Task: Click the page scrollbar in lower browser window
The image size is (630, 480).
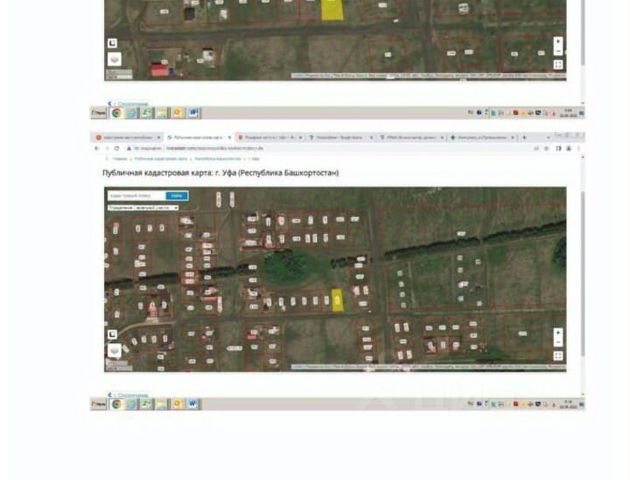Action: click(x=583, y=273)
